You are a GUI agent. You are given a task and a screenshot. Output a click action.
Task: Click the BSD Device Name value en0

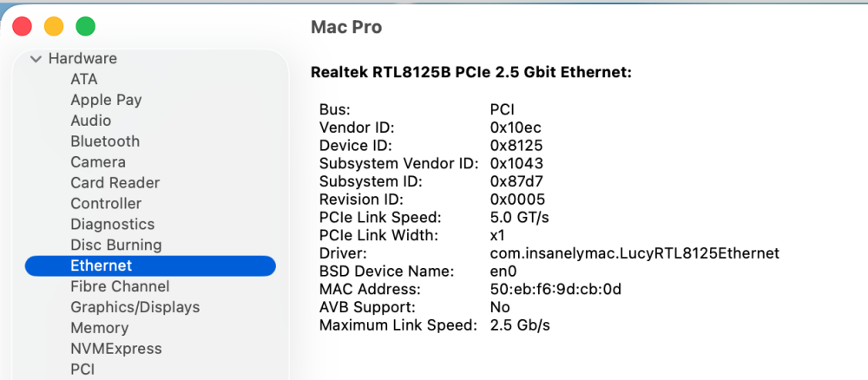point(503,272)
